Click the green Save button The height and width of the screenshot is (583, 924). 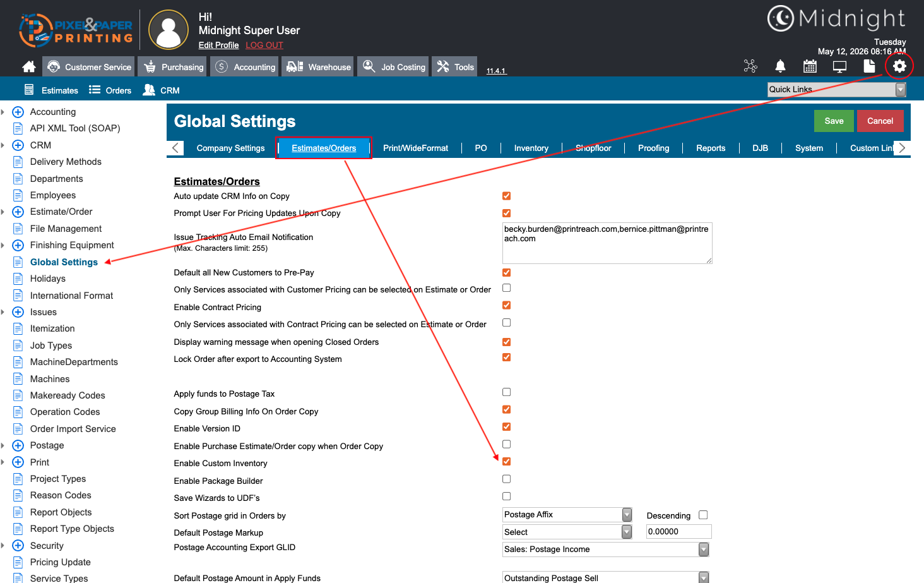(x=834, y=121)
